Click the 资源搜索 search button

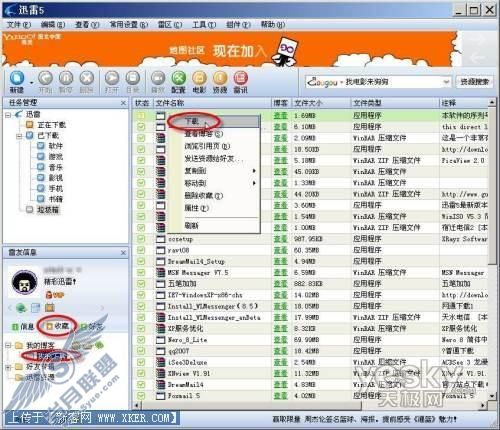tap(474, 82)
